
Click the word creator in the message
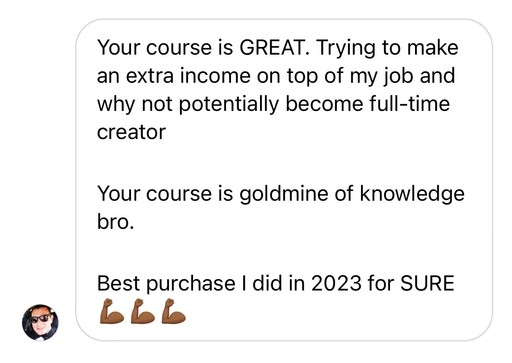(x=131, y=132)
